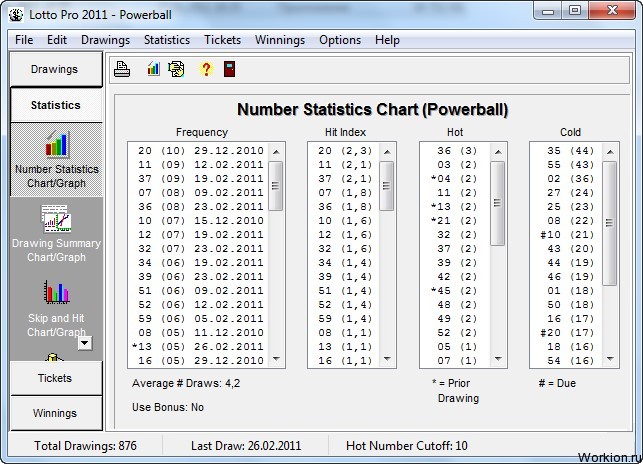Open the Winnings menu
The image size is (643, 464).
click(280, 40)
